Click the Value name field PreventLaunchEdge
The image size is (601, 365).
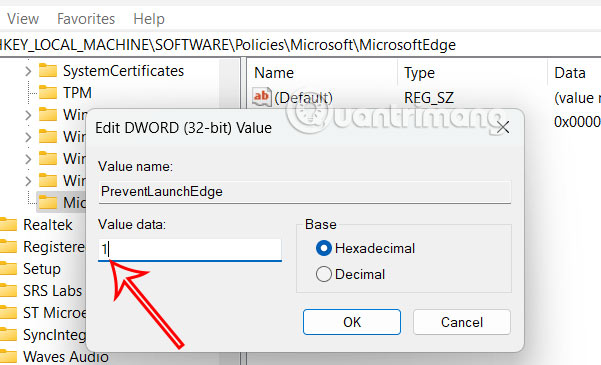pyautogui.click(x=305, y=191)
